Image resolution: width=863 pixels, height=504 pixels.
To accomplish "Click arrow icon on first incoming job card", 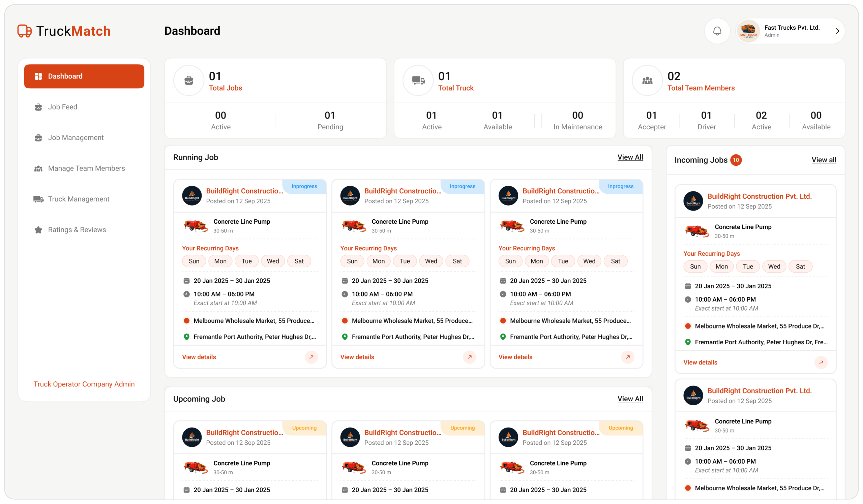I will [x=821, y=363].
